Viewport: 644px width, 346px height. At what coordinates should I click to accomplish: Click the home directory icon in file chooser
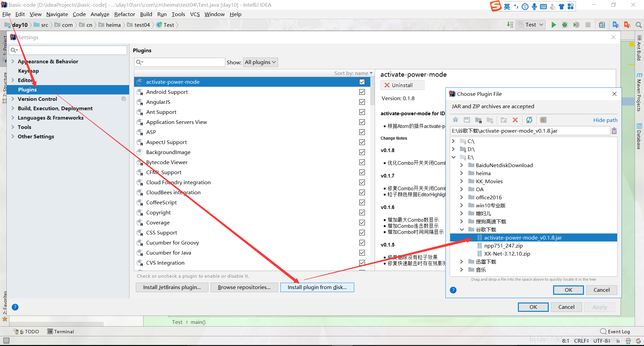(x=455, y=120)
